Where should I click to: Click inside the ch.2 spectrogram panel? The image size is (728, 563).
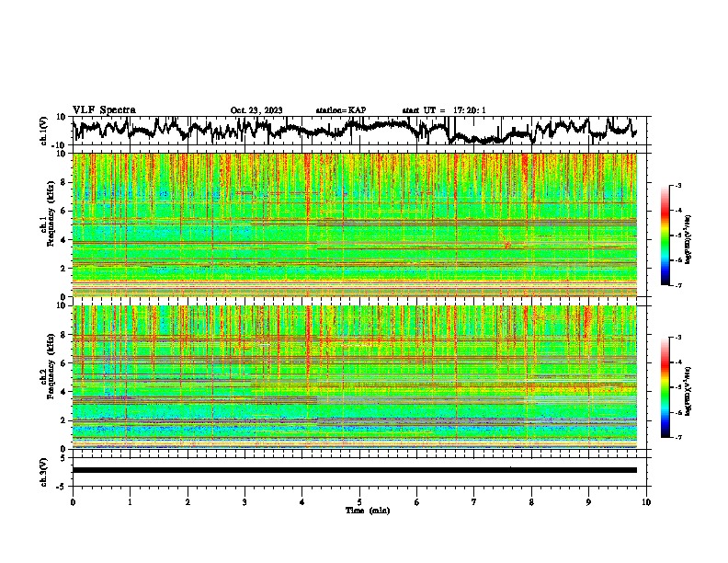click(354, 377)
